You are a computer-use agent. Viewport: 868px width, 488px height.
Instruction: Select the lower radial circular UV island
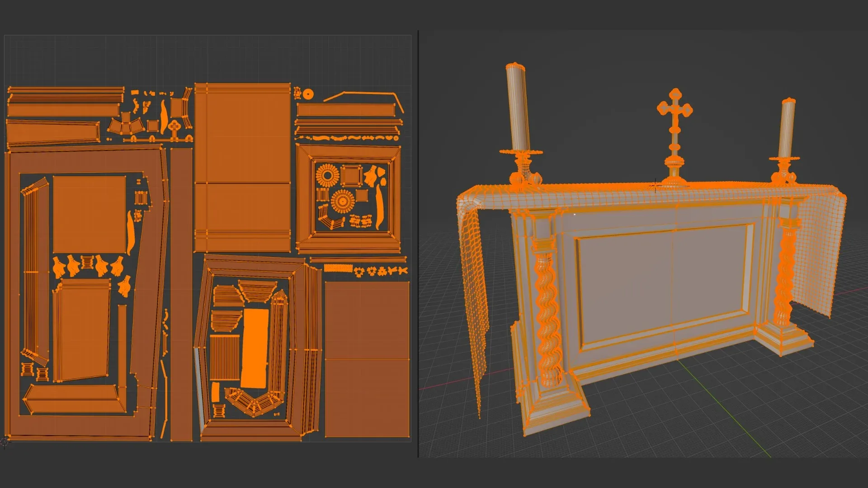pos(342,202)
